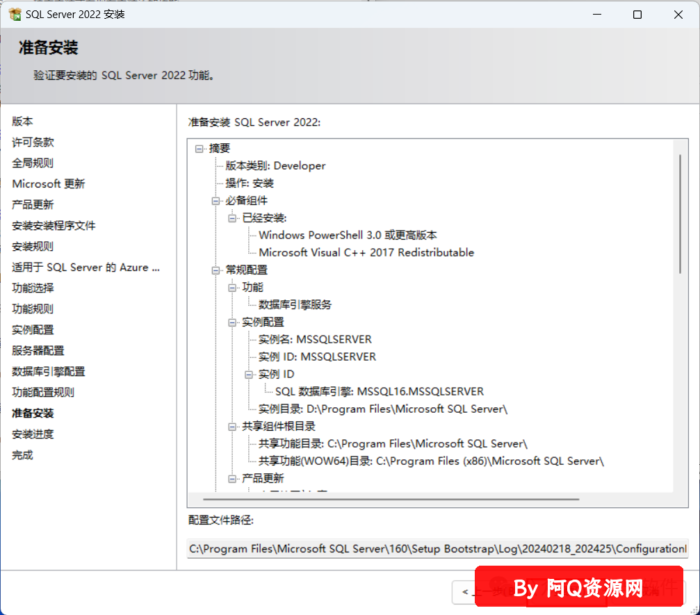
Task: Select 许可条款 step in sidebar
Action: point(33,142)
